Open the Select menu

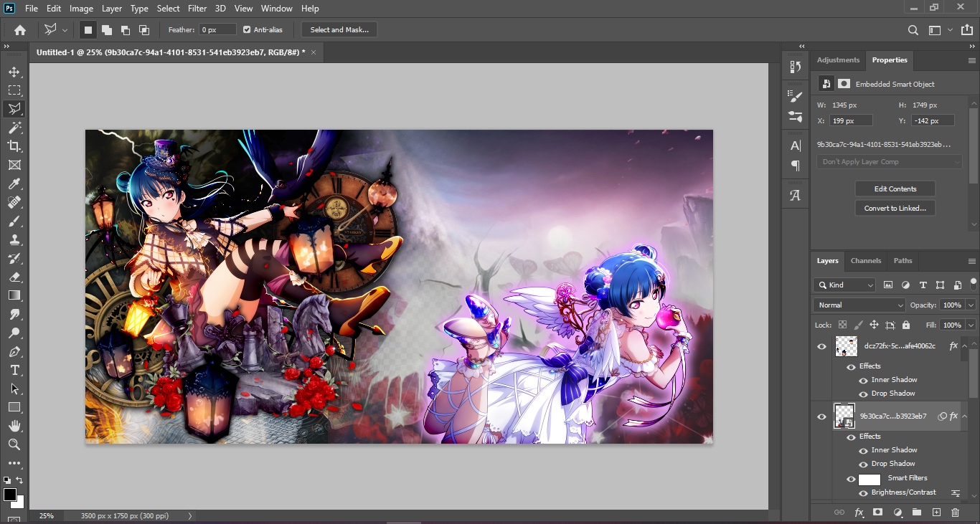[168, 9]
